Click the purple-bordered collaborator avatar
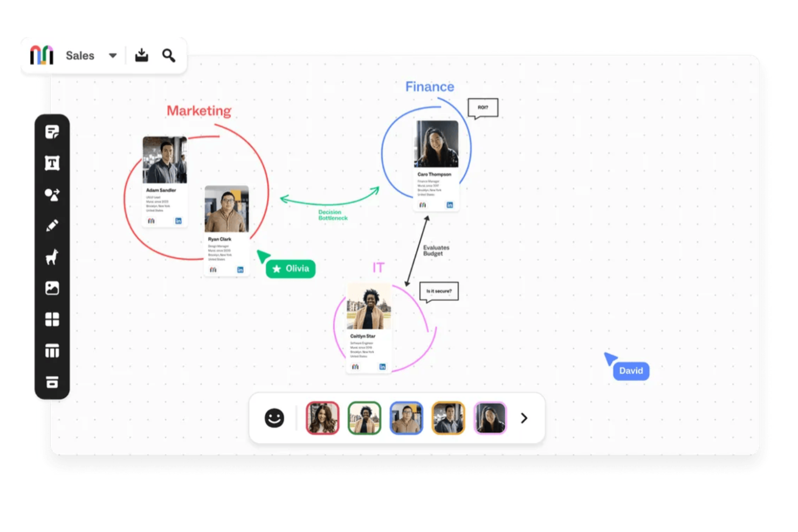This screenshot has width=798, height=532. click(490, 418)
